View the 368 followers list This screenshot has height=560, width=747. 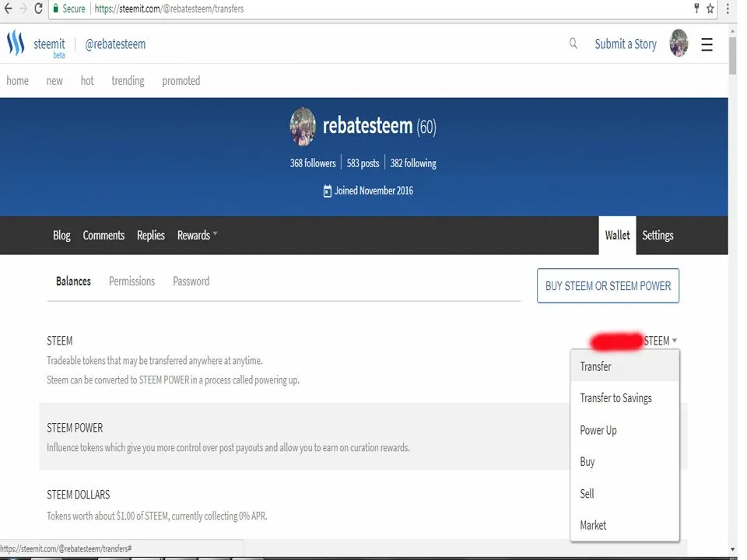[x=313, y=163]
